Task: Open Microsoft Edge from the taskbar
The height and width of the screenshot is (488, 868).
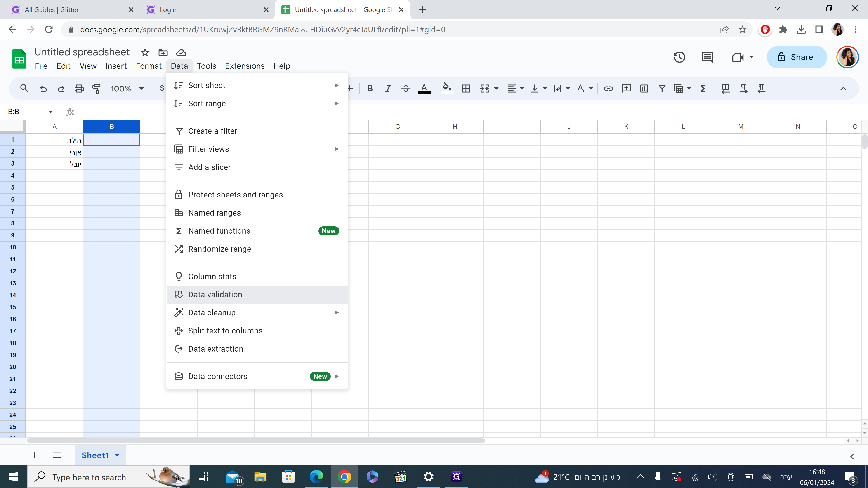Action: click(316, 477)
